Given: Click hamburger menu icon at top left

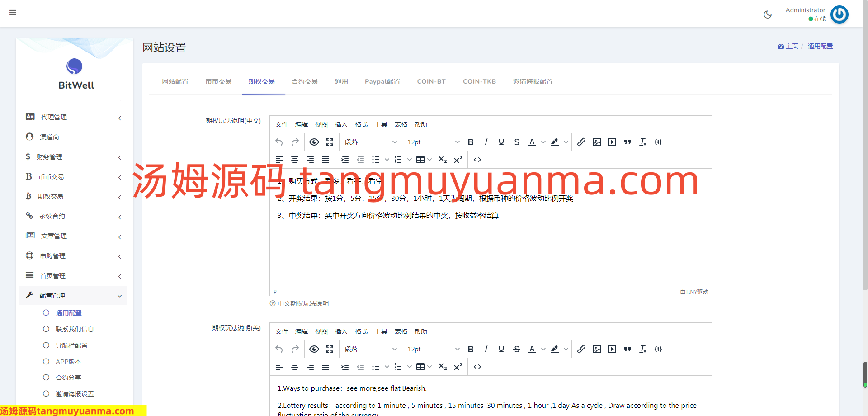Looking at the screenshot, I should tap(13, 13).
